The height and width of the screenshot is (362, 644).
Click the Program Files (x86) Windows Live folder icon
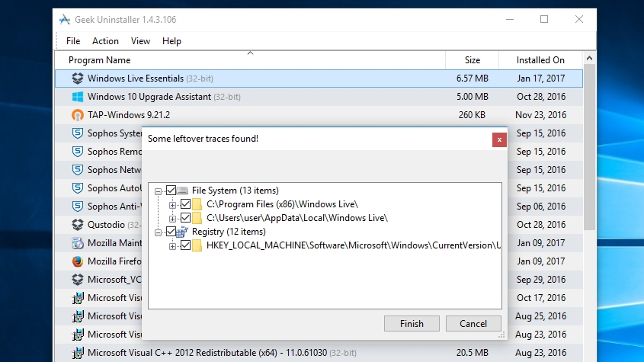pos(197,204)
